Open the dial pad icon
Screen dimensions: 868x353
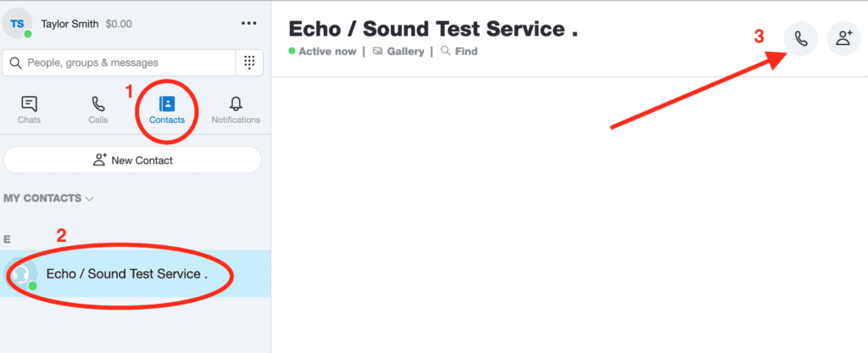(x=250, y=62)
